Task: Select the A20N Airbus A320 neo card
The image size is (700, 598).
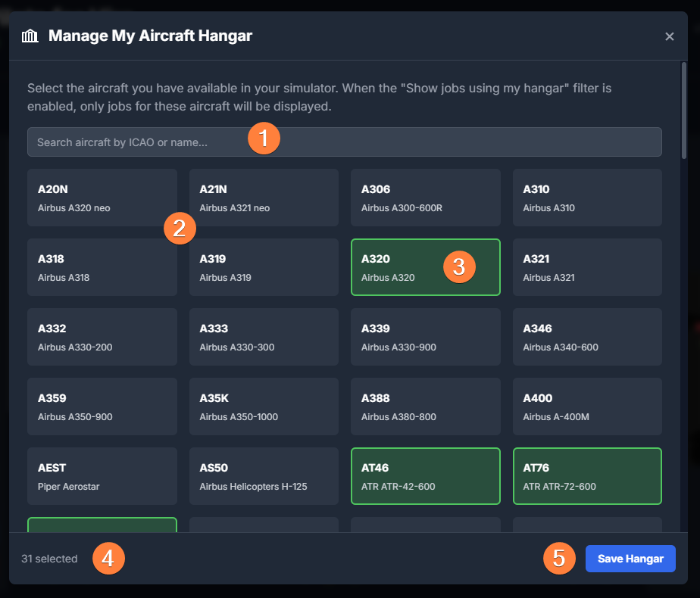Action: click(x=102, y=198)
